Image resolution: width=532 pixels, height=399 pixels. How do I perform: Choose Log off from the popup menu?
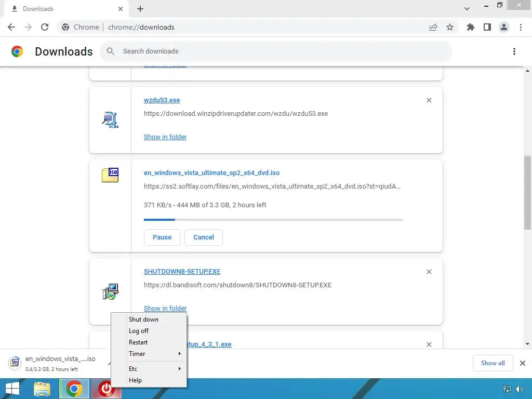(149, 331)
